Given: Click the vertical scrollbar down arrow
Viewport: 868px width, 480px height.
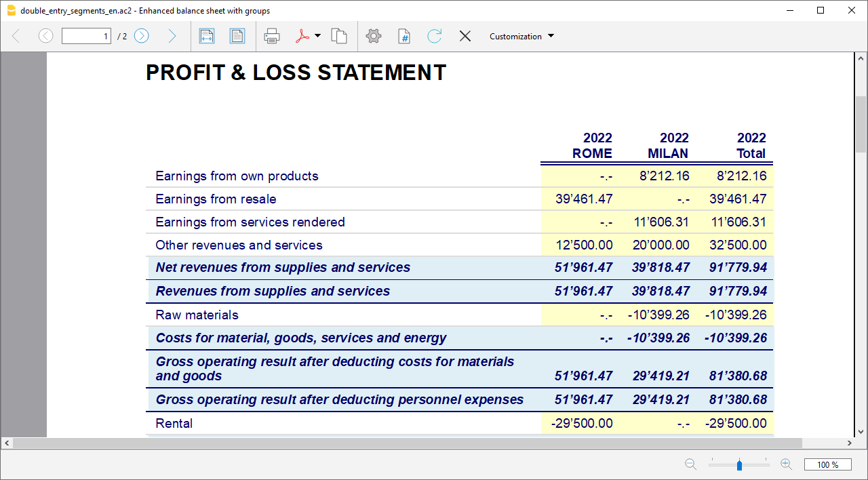Looking at the screenshot, I should point(861,431).
